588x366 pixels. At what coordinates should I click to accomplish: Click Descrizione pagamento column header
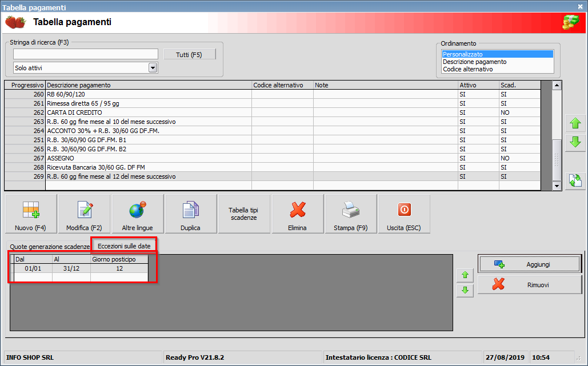click(149, 85)
